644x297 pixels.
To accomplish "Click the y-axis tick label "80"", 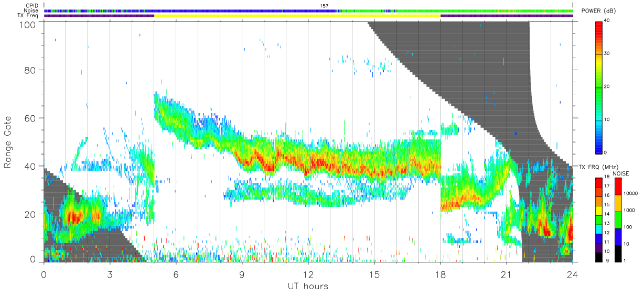I will point(30,70).
